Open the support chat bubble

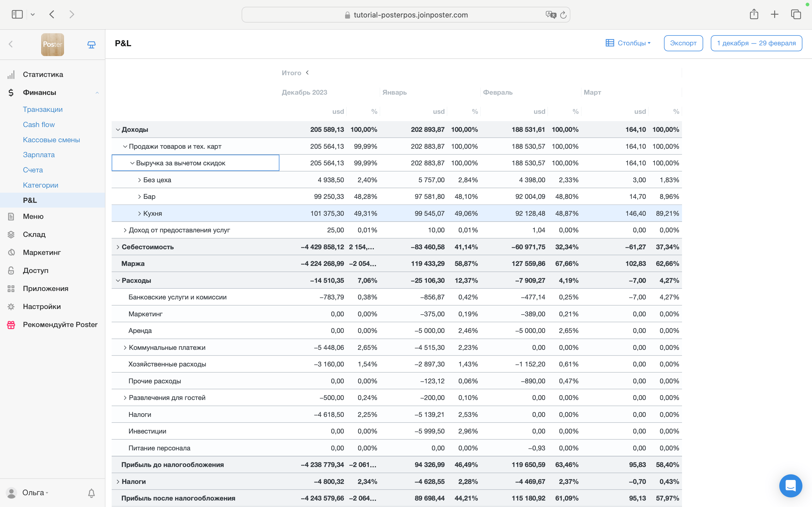pyautogui.click(x=790, y=486)
